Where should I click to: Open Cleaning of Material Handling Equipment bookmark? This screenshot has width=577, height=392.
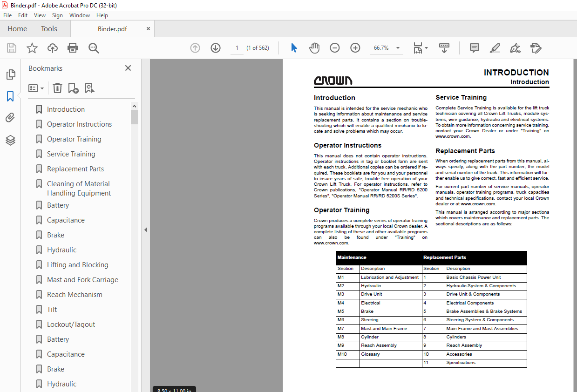(x=79, y=189)
